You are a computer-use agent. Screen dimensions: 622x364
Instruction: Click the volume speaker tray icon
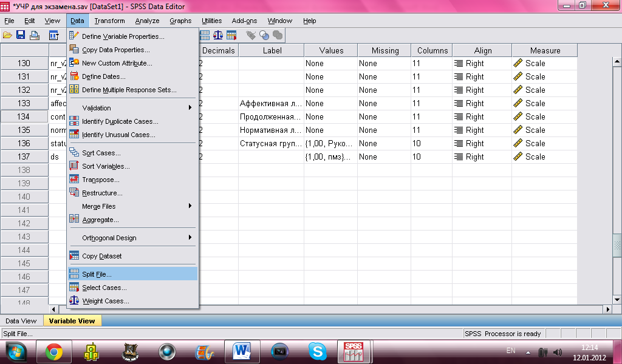(558, 352)
